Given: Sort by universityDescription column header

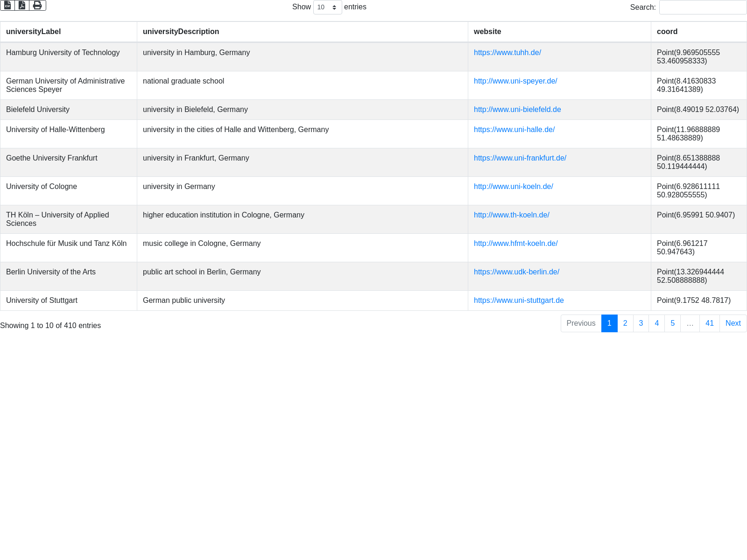Looking at the screenshot, I should 181,32.
